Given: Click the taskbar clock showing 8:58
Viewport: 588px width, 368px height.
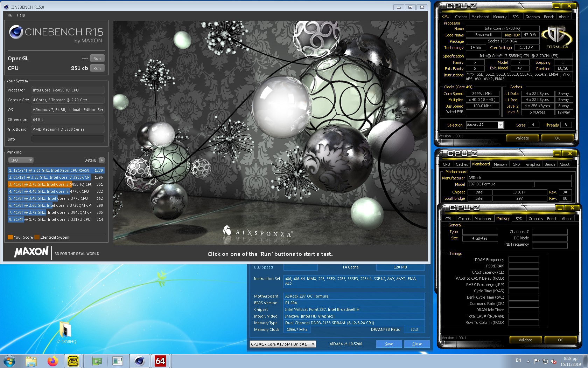Looking at the screenshot, I should pos(570,361).
